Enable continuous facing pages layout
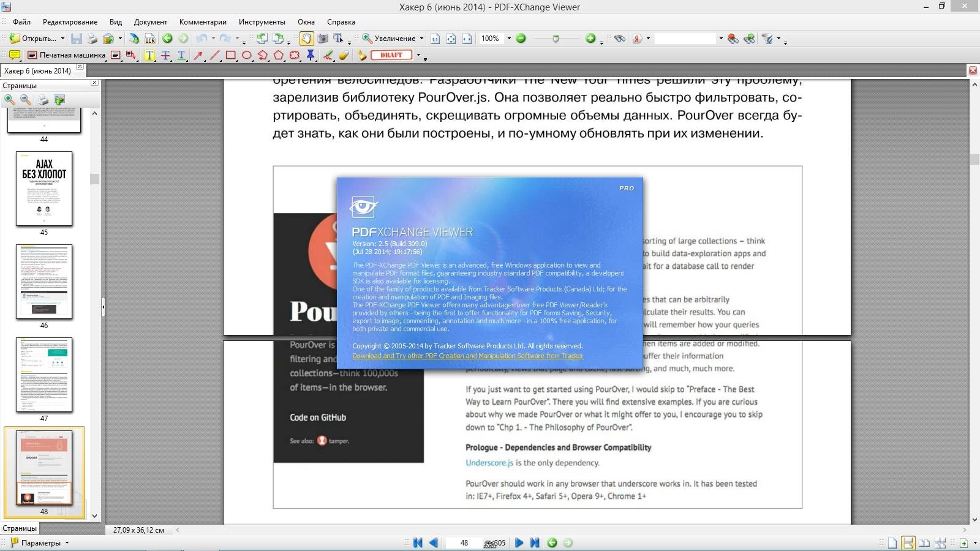Screen dimensions: 980x551 click(940, 543)
